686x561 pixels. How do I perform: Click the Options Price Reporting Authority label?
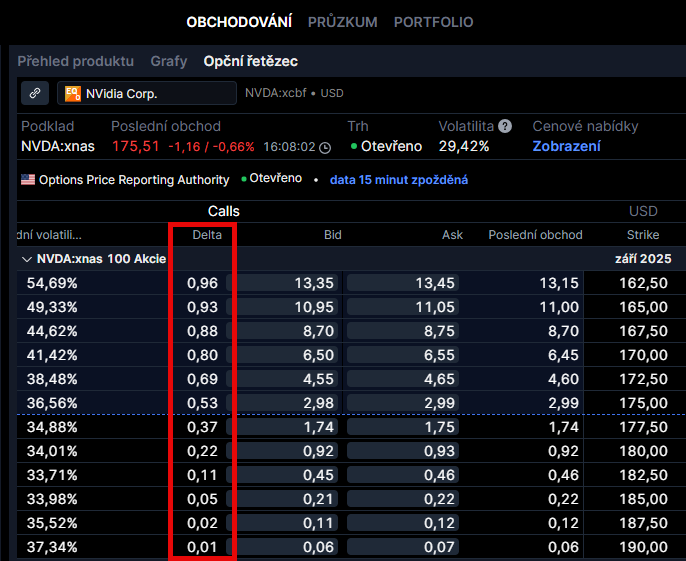coord(134,180)
